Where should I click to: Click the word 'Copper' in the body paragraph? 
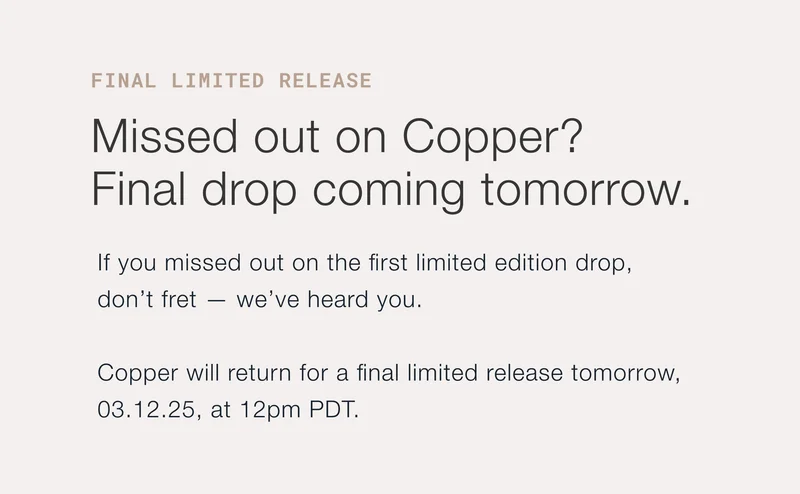[138, 374]
